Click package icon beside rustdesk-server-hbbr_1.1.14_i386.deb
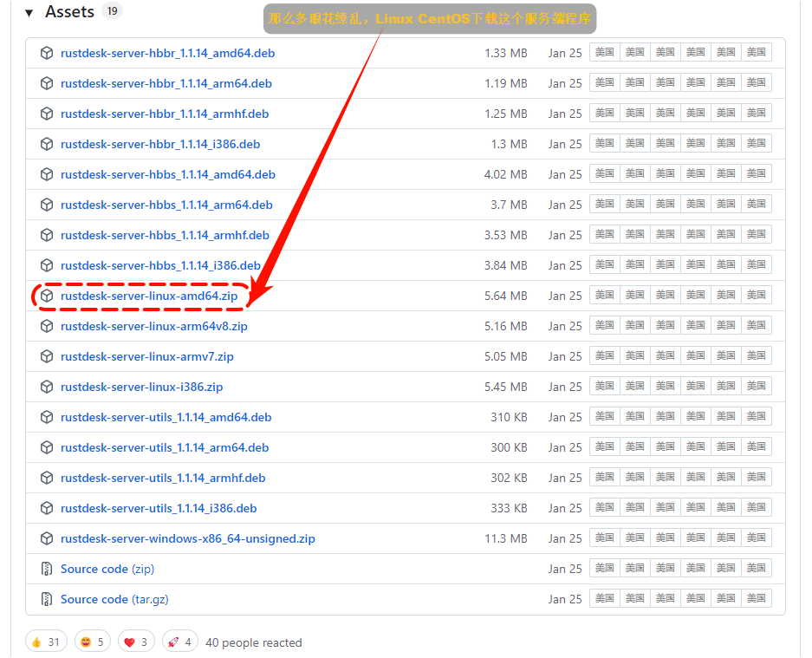This screenshot has height=658, width=812. 47,144
